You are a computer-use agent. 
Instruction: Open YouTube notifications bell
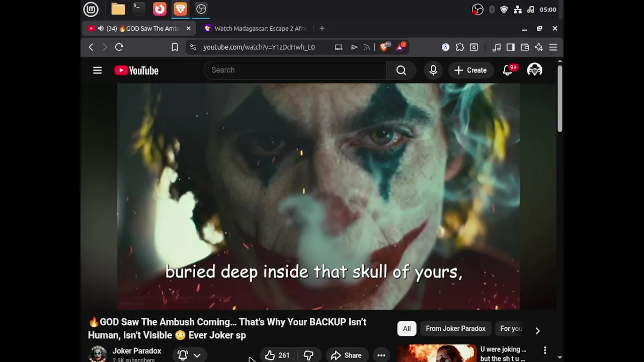(x=508, y=70)
